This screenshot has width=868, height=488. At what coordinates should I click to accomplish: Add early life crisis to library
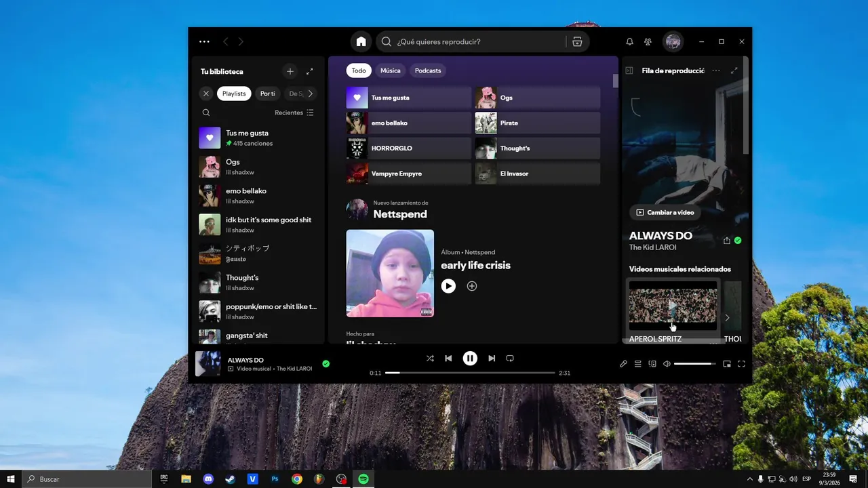click(472, 286)
